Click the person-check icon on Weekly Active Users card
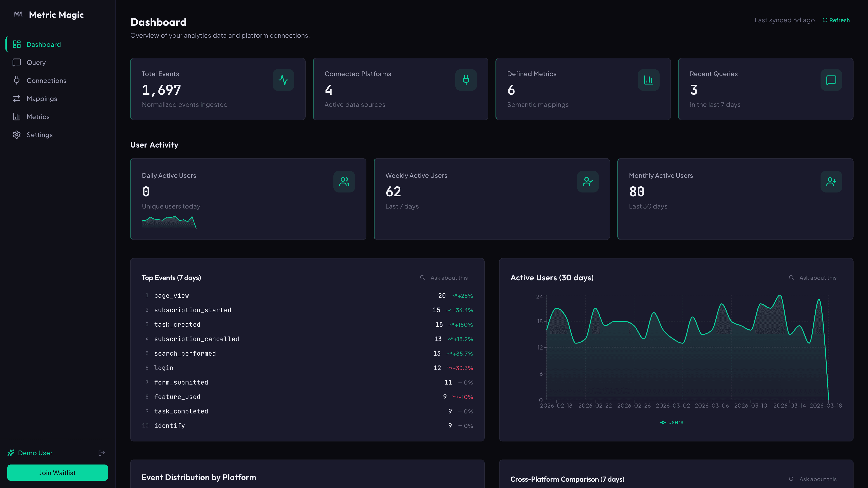The height and width of the screenshot is (488, 868). (588, 181)
